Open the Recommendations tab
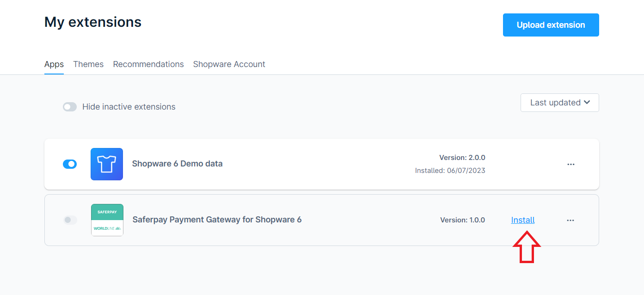 click(x=148, y=64)
